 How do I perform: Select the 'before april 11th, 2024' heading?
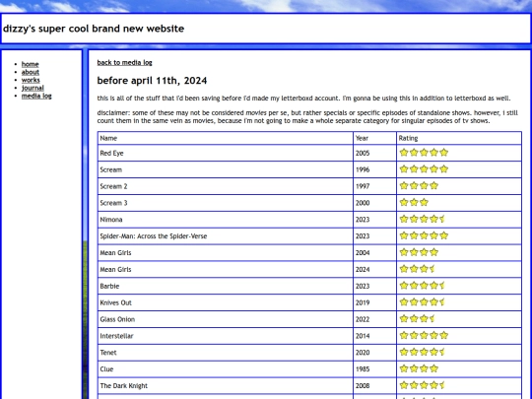(152, 81)
